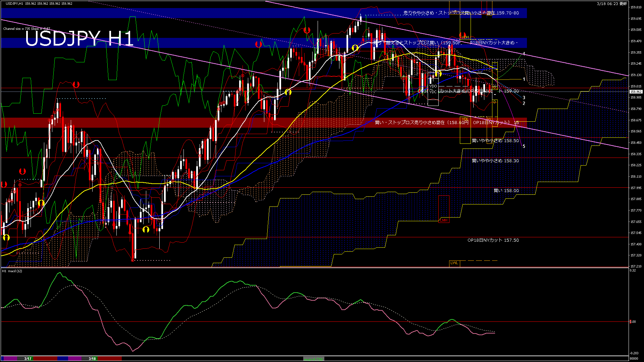The height and width of the screenshot is (362, 644).
Task: Click the Channel size 735 Slope text
Action: point(26,29)
